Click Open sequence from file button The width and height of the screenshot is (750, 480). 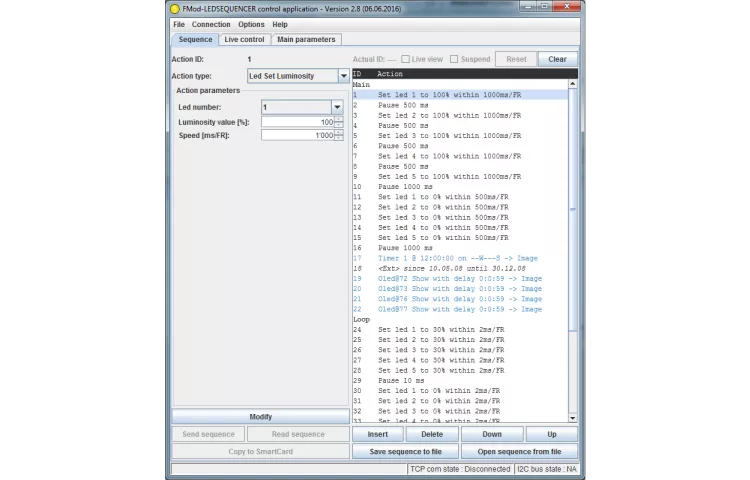click(519, 451)
